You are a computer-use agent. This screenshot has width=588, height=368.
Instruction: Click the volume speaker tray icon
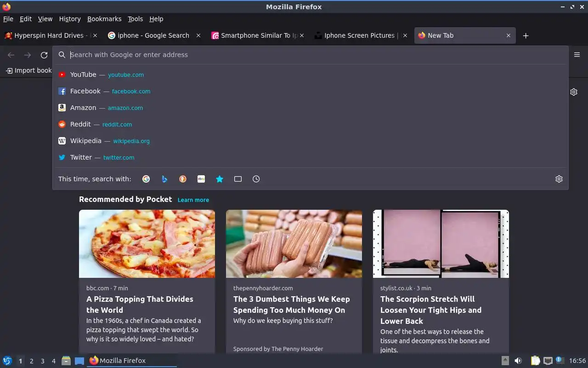tap(518, 361)
